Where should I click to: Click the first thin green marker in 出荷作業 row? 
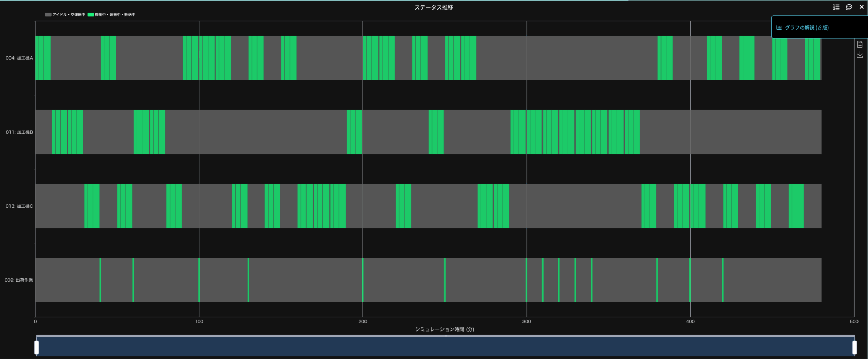100,280
